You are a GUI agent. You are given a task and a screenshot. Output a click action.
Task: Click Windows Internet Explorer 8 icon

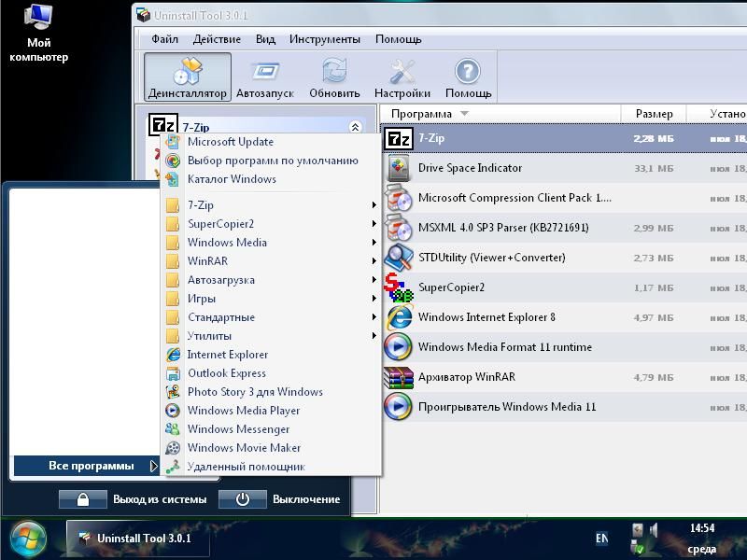tap(399, 317)
